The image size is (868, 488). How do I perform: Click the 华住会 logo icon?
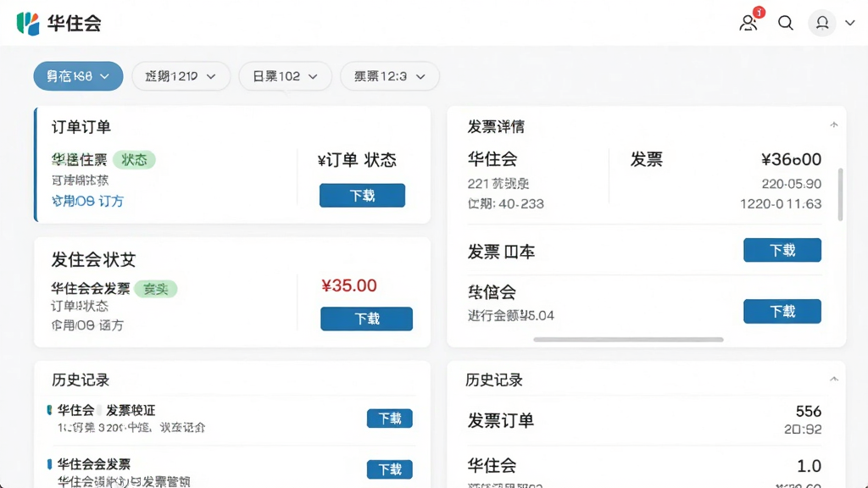(28, 23)
